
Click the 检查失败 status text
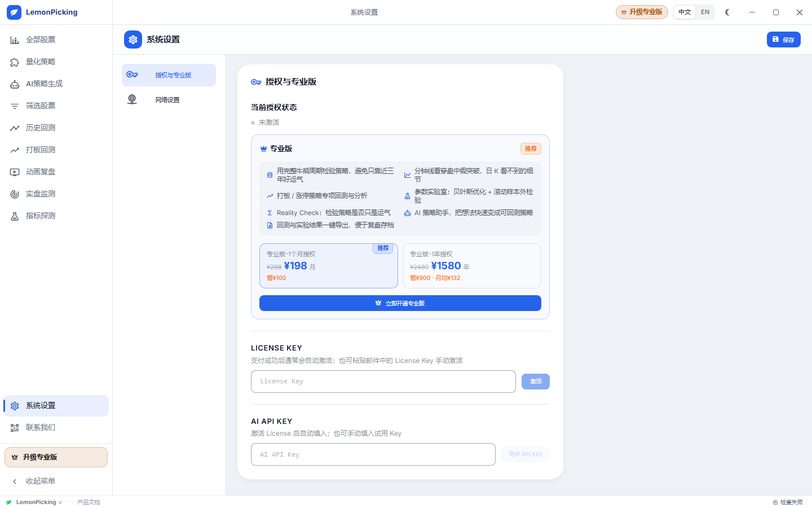tap(792, 502)
